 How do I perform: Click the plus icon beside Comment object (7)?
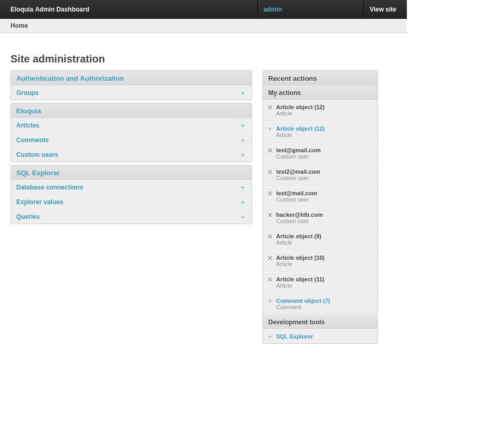(x=270, y=301)
